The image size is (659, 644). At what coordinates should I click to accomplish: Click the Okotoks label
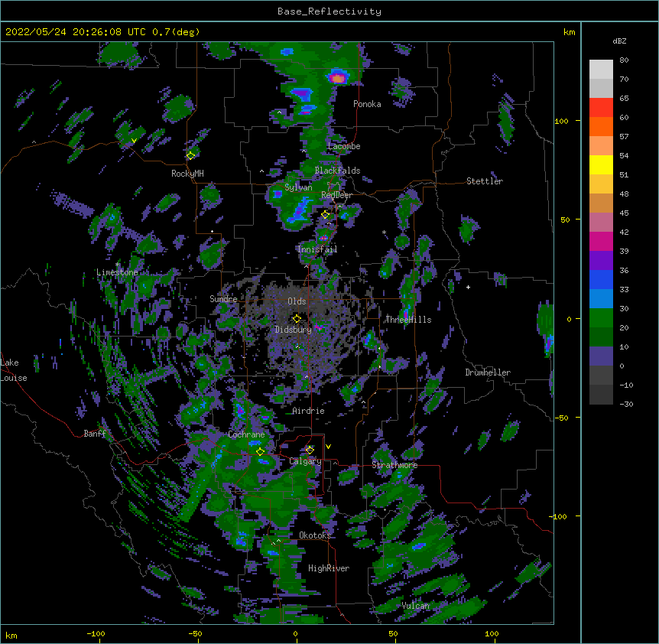click(315, 535)
